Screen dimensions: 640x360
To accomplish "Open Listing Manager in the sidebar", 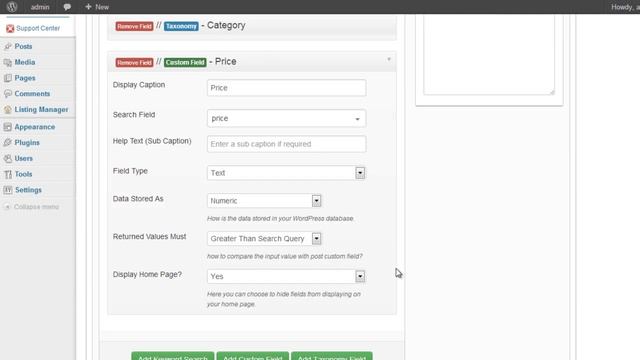I will [41, 110].
